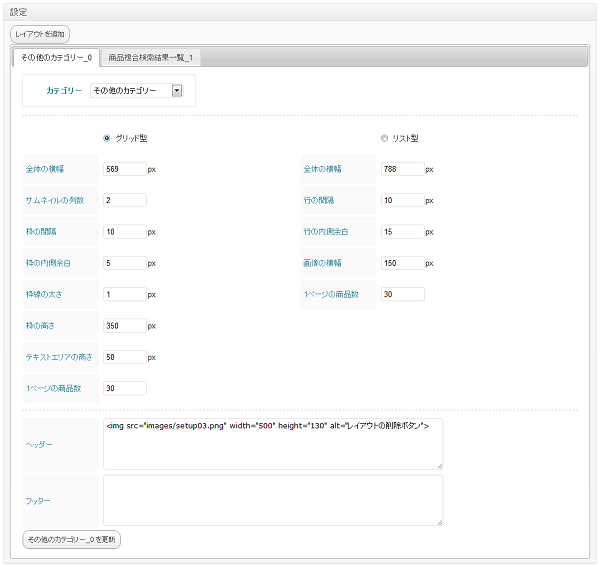The width and height of the screenshot is (600, 567).
Task: Click the 枠の内側余白 input field
Action: click(x=125, y=263)
